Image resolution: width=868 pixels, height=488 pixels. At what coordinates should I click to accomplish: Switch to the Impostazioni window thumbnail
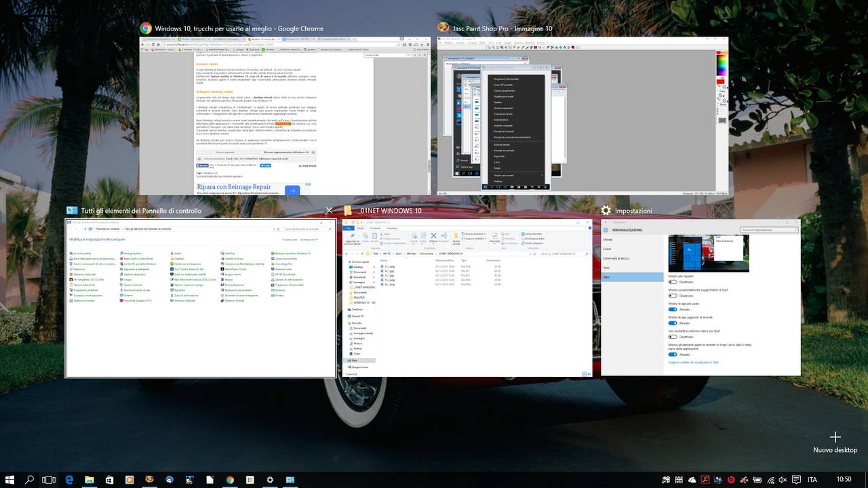tap(700, 297)
